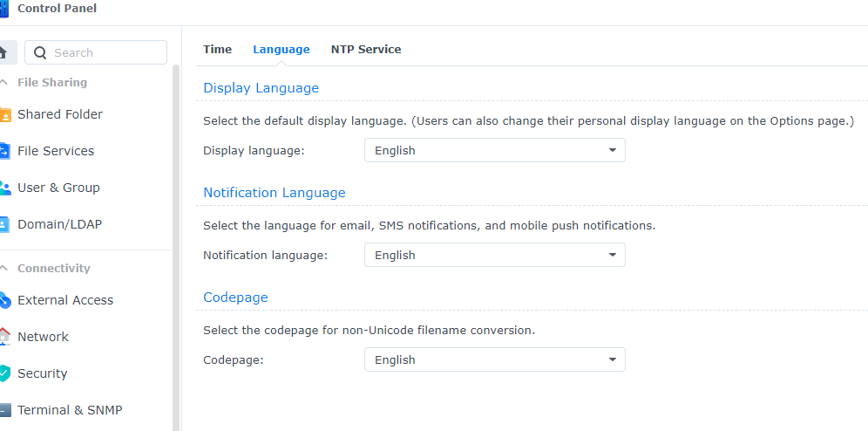Click the Security shield icon
The image size is (868, 431).
5,373
